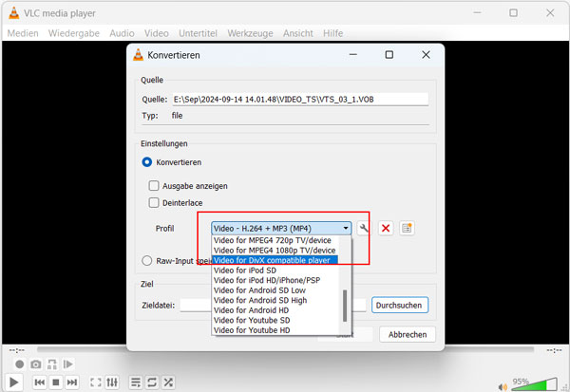Choose Video for Android SD High
Image resolution: width=570 pixels, height=392 pixels.
[x=275, y=300]
